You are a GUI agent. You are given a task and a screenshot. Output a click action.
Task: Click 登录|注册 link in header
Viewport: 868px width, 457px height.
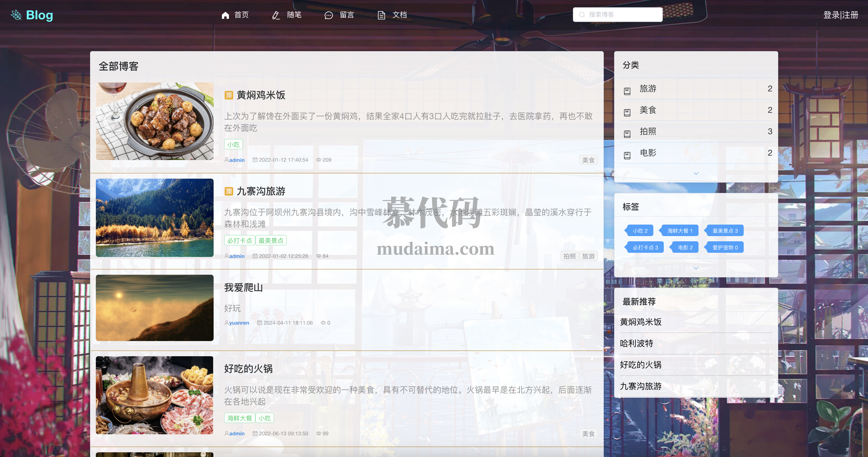pos(840,15)
